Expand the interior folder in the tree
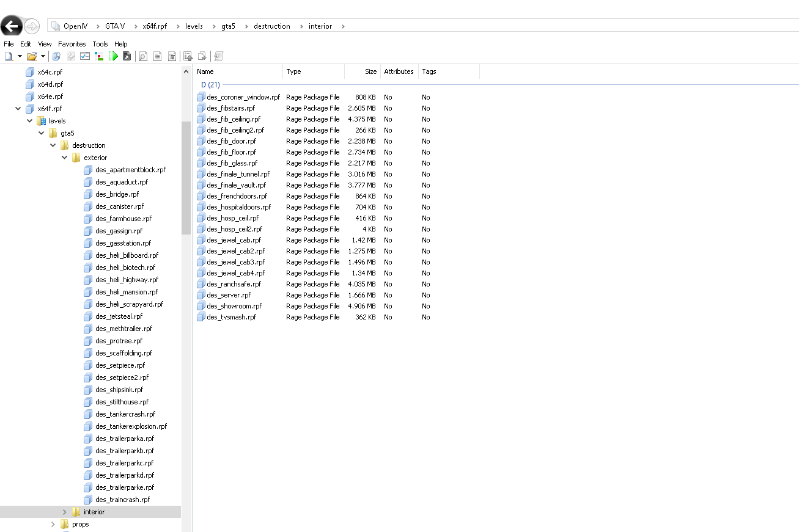799x532 pixels. coord(64,512)
